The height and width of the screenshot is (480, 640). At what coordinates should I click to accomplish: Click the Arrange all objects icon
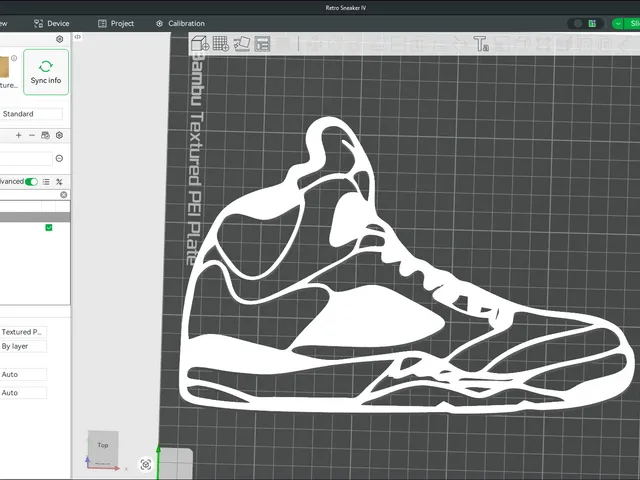pyautogui.click(x=262, y=44)
